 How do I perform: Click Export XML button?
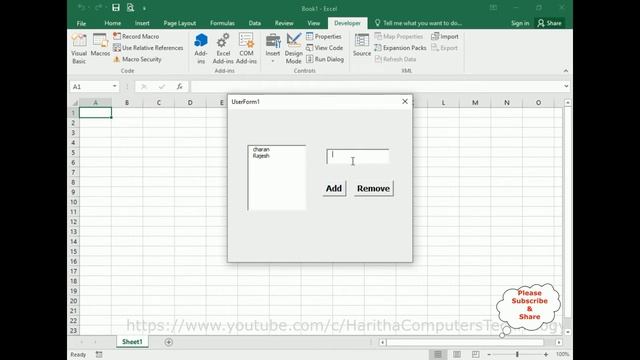tap(444, 48)
